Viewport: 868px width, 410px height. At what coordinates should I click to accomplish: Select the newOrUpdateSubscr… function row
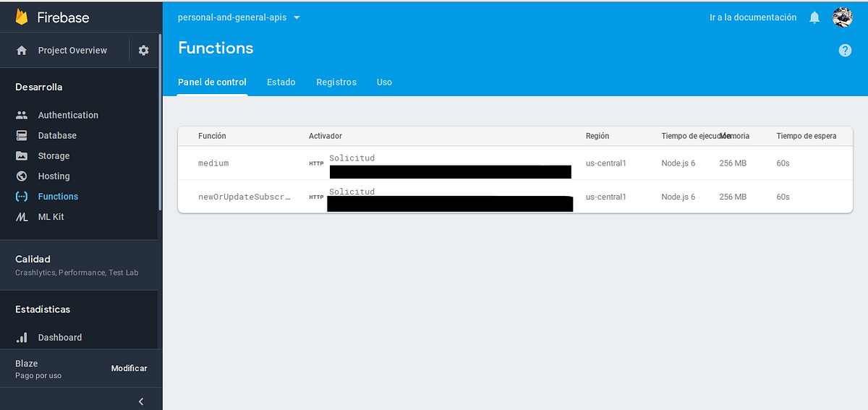click(515, 197)
